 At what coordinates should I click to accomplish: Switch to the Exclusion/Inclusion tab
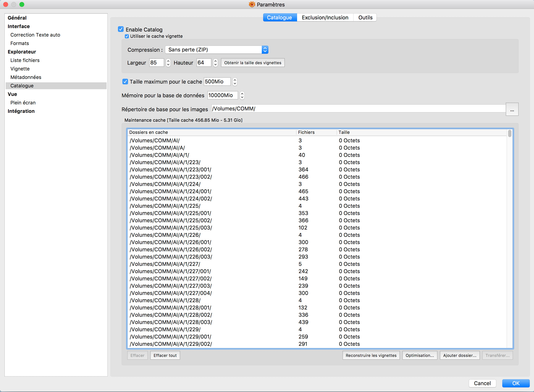[x=325, y=18]
